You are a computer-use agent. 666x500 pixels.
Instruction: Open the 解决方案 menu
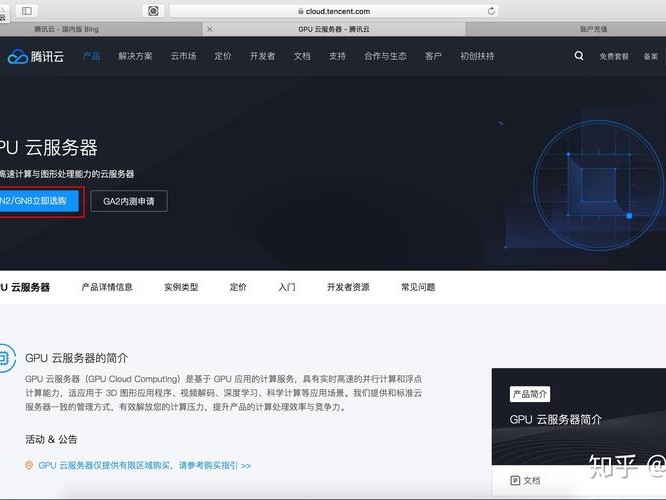pyautogui.click(x=135, y=56)
